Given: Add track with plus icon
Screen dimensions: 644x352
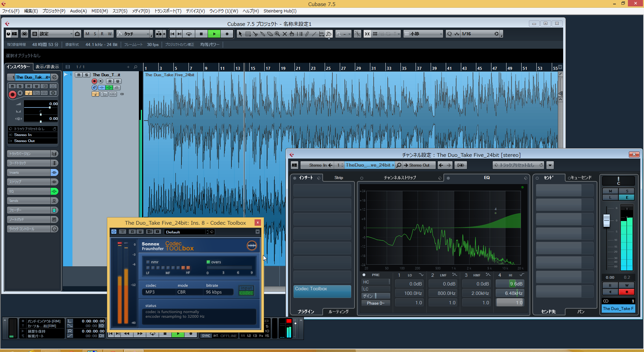Looking at the screenshot, I should (x=128, y=67).
